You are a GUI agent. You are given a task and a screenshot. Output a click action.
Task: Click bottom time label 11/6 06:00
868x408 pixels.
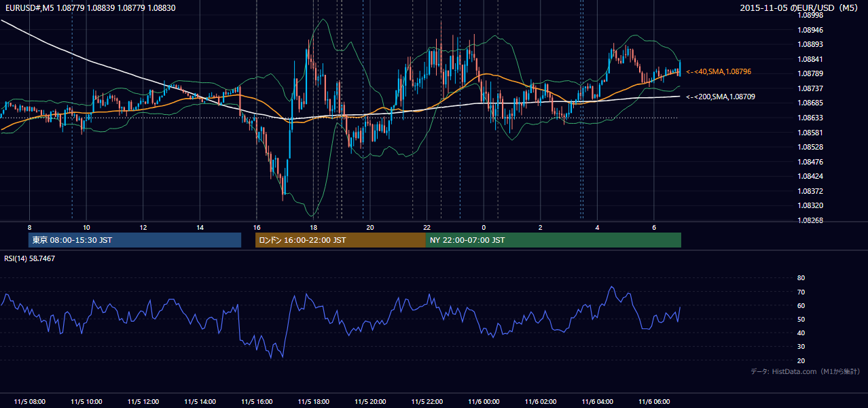click(654, 402)
